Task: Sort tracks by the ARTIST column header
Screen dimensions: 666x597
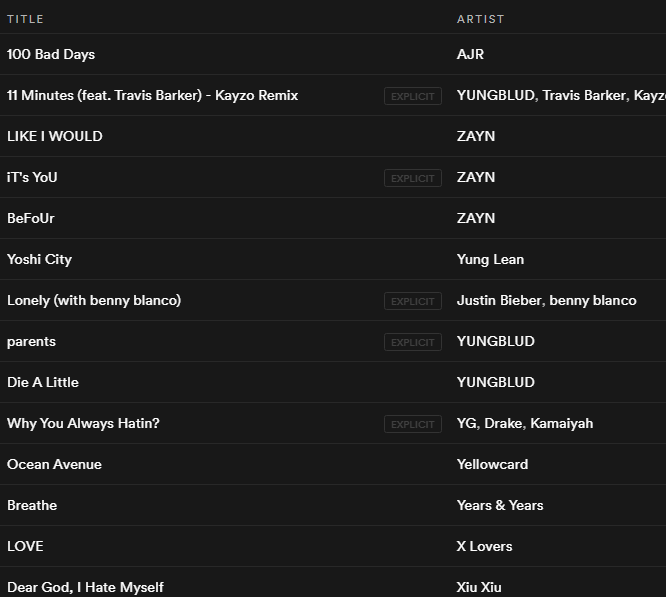Action: click(x=480, y=19)
